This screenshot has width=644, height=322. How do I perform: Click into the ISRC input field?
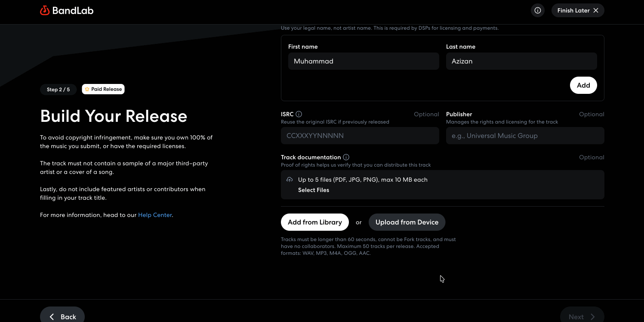coord(360,136)
